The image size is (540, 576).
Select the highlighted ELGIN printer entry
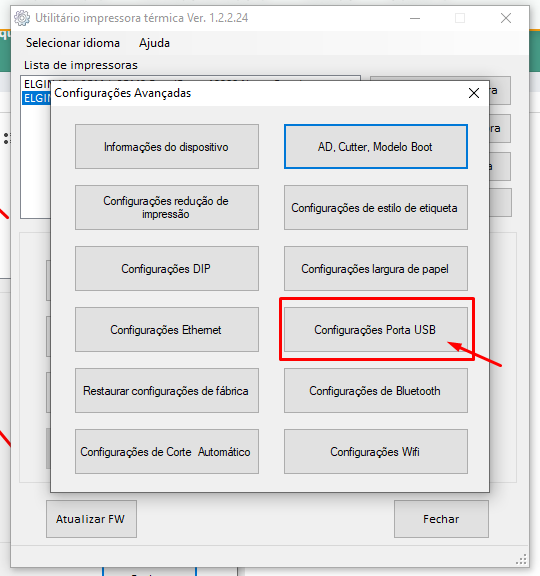(36, 98)
